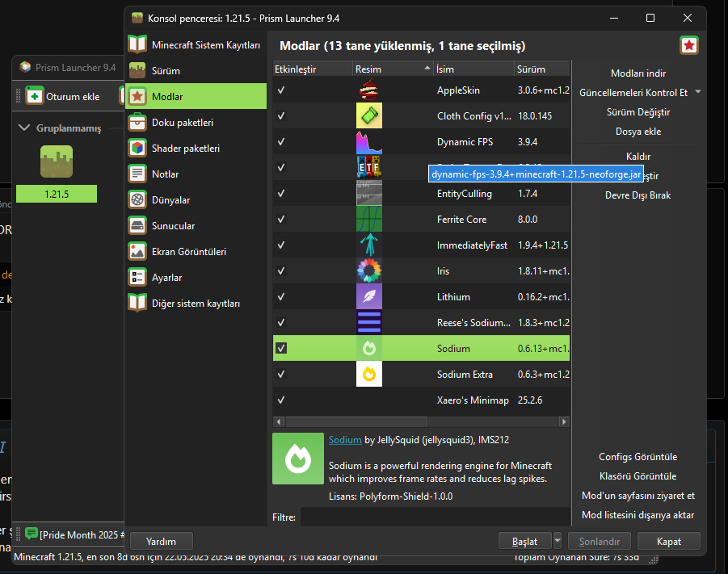
Task: Click the large Sodium logo thumbnail
Action: (298, 459)
